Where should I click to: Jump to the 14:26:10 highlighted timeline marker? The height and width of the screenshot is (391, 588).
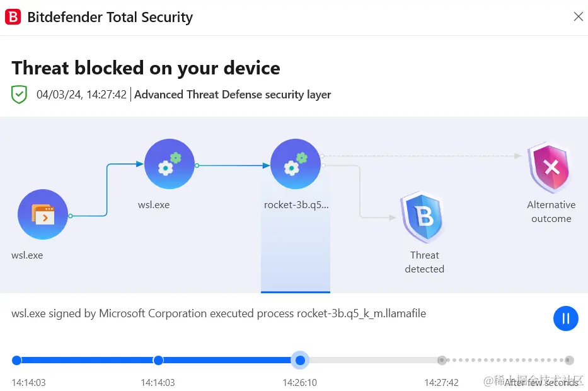tap(301, 360)
